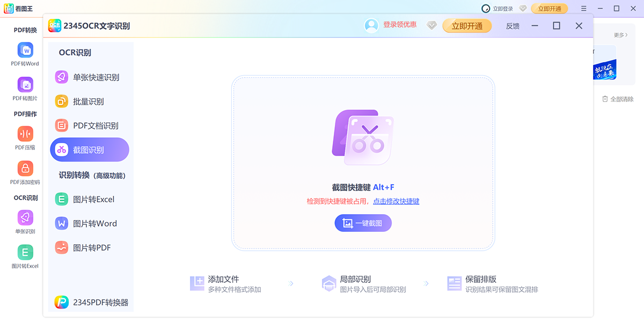The width and height of the screenshot is (644, 322).
Task: Switch to 单张识别 in the main sidebar
Action: coord(25,221)
